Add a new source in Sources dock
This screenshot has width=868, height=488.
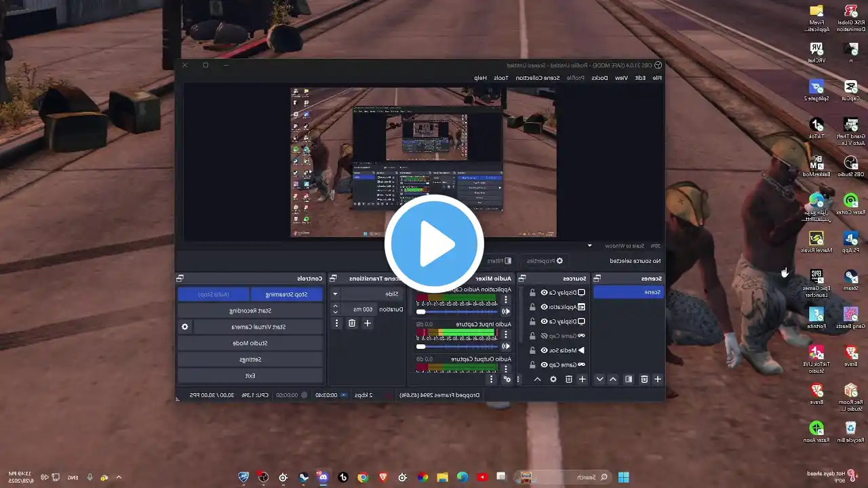pyautogui.click(x=582, y=379)
